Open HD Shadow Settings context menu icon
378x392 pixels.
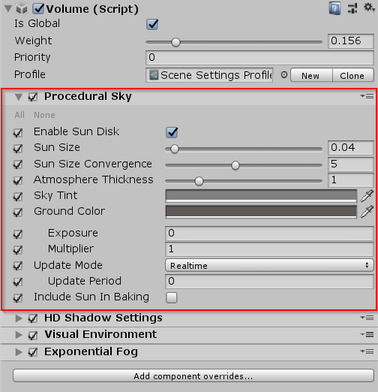click(367, 318)
